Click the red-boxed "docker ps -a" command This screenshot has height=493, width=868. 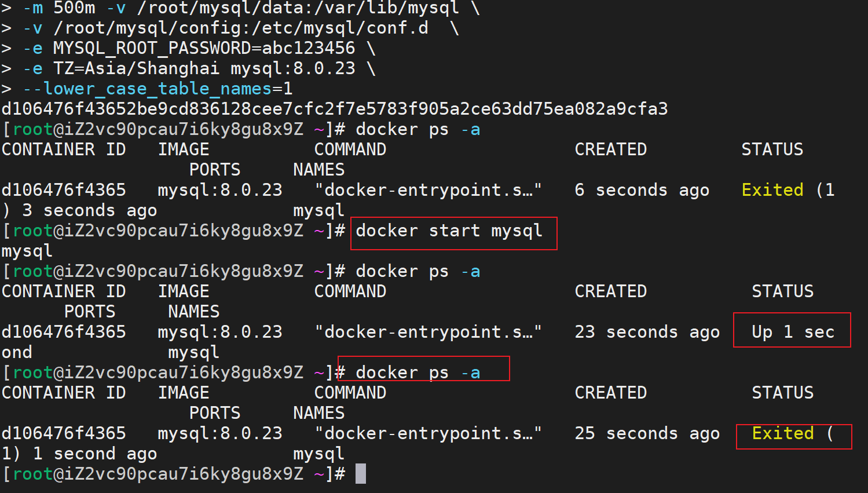417,373
